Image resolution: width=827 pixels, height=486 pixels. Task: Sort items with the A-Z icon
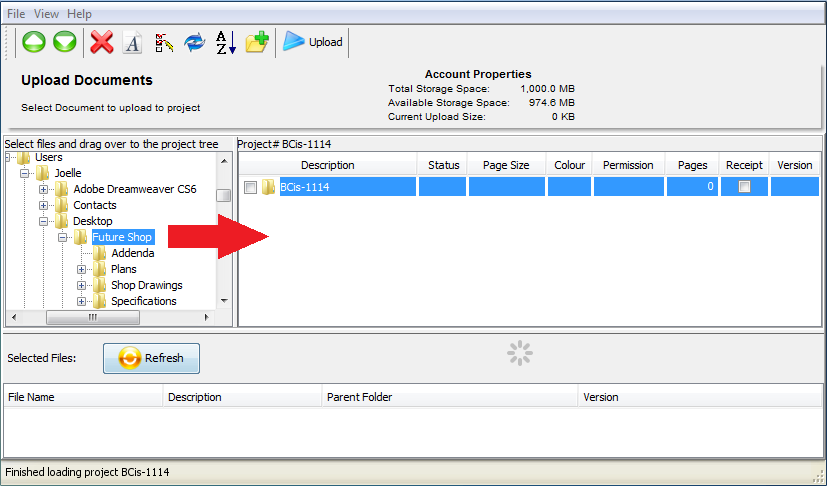pos(225,42)
